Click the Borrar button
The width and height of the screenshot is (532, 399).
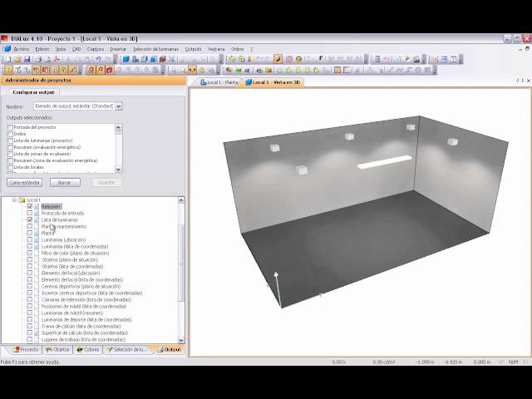click(65, 183)
